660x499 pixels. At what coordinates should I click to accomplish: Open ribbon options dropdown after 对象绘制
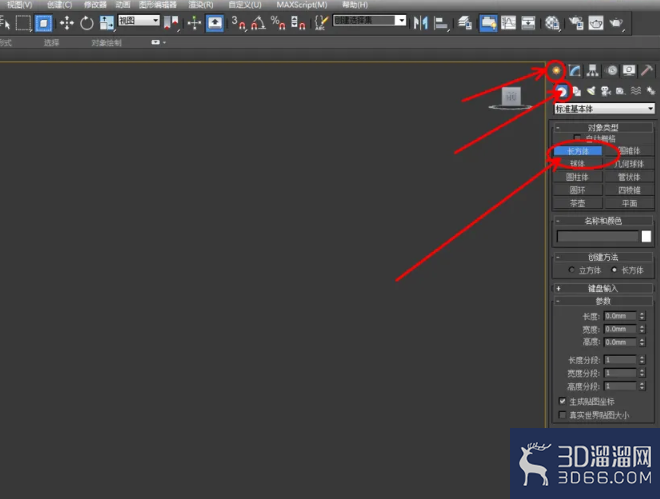[158, 42]
